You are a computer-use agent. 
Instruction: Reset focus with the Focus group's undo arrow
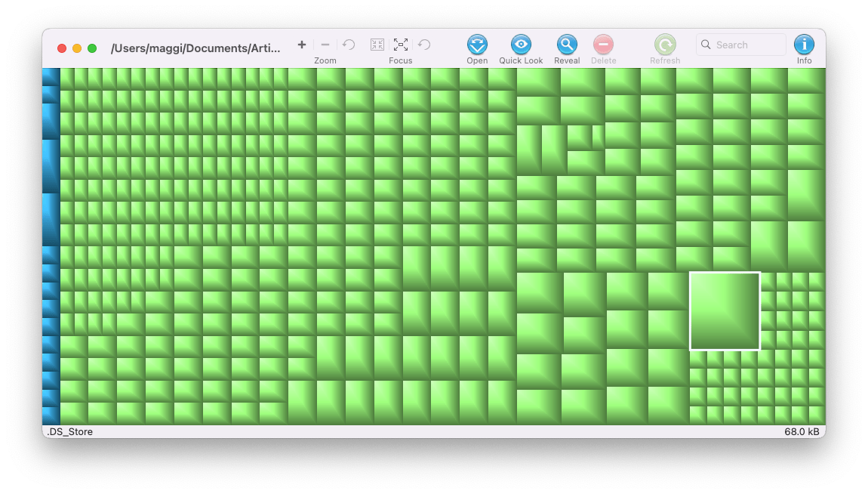(x=424, y=45)
